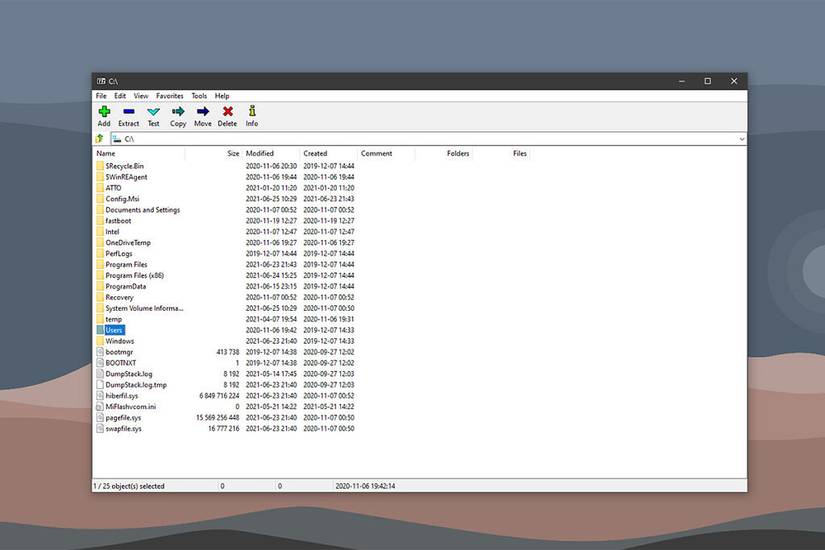Select the $Recycle.Bin folder icon
Viewport: 825px width, 550px height.
point(100,166)
